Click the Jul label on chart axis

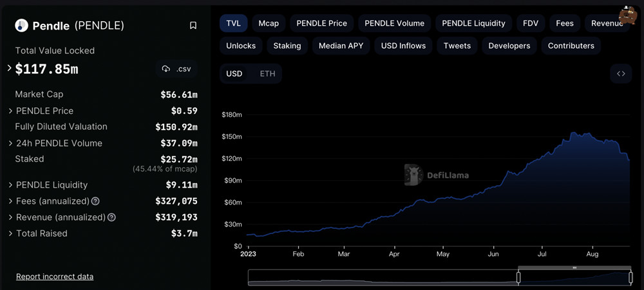point(542,255)
